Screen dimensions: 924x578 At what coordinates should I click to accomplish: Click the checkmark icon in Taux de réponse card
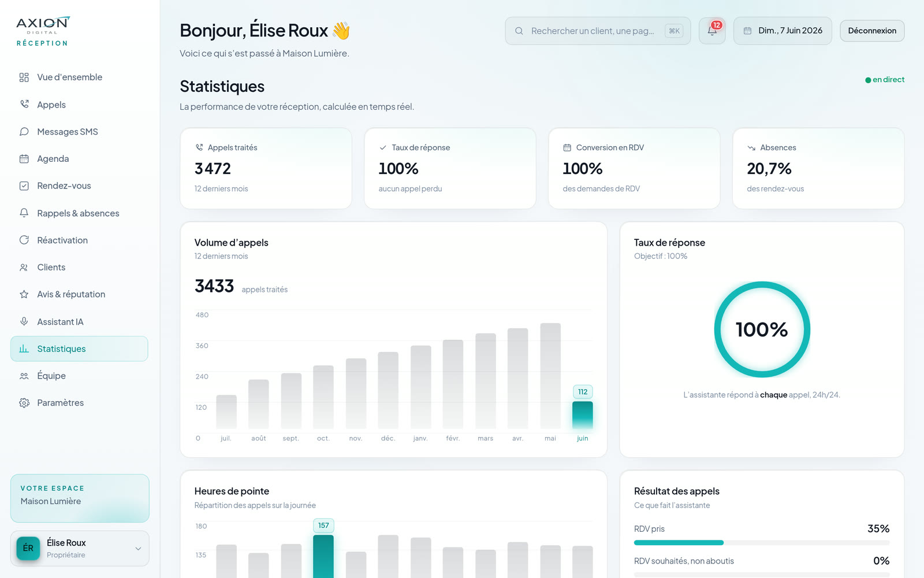[x=383, y=147]
